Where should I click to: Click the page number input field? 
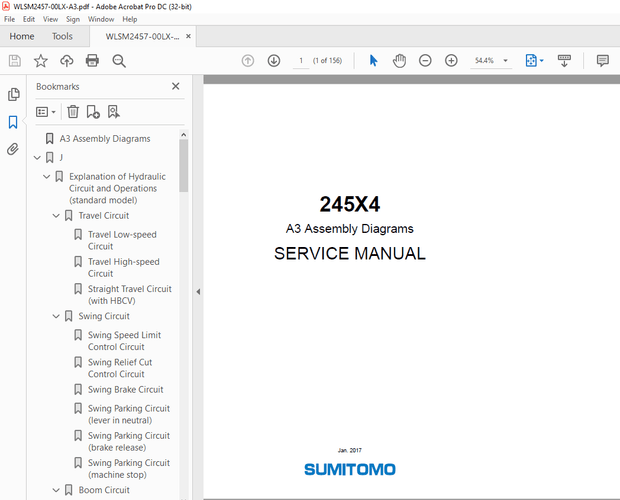click(x=301, y=60)
